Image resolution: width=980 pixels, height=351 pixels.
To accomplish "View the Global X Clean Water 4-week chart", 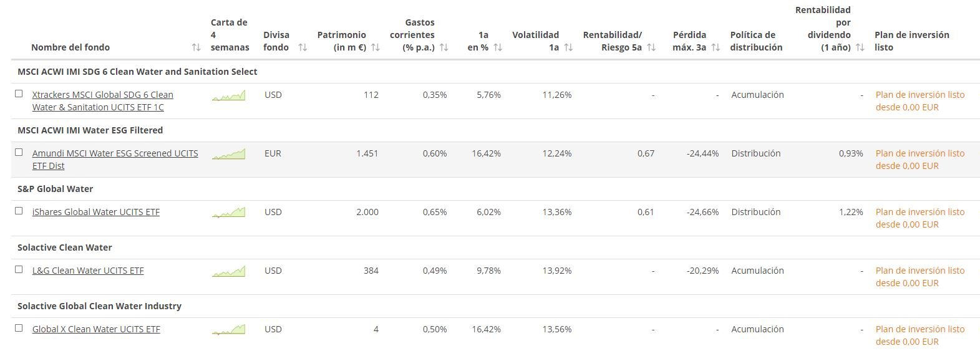I will click(x=228, y=330).
